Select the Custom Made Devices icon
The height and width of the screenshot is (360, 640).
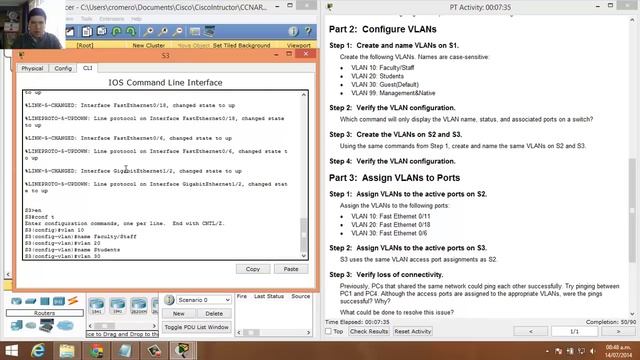(46, 325)
